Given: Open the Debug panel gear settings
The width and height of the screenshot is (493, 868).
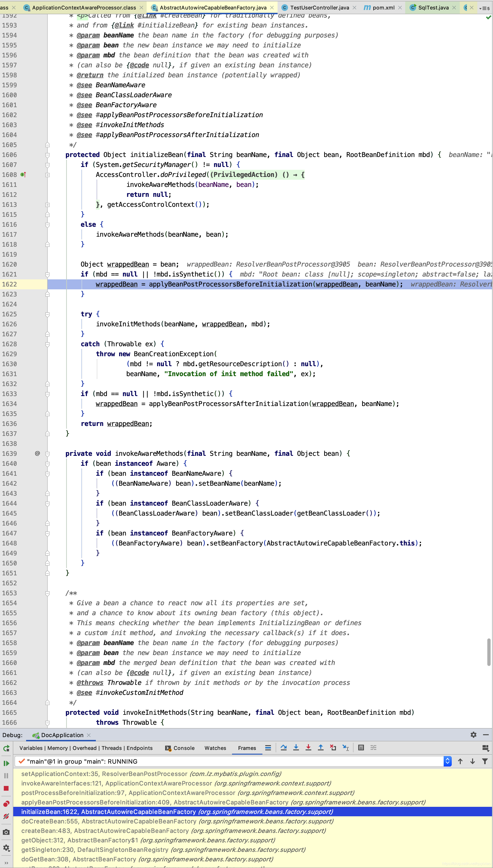Looking at the screenshot, I should 473,735.
